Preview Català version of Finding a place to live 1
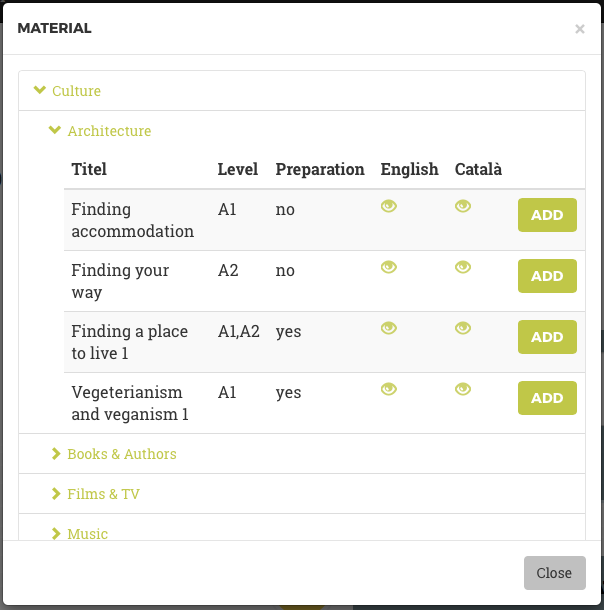604x610 pixels. [463, 328]
